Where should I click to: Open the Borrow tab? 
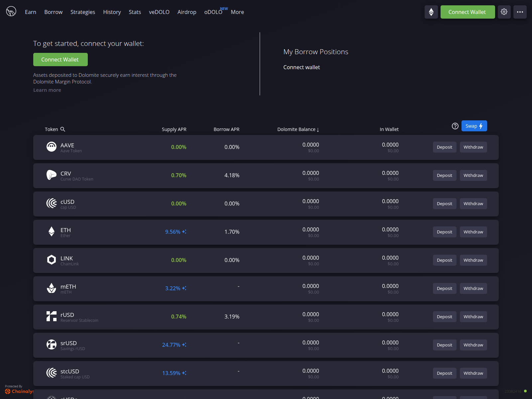(x=54, y=12)
